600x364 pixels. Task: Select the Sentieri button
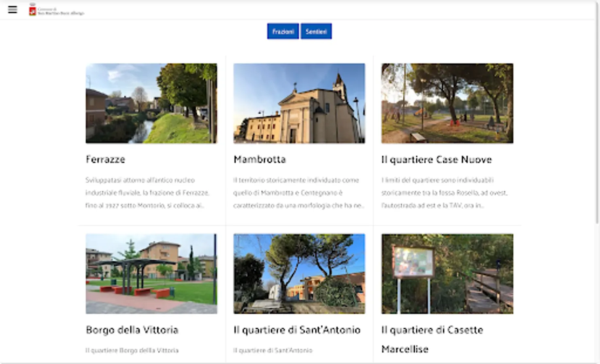pyautogui.click(x=316, y=31)
